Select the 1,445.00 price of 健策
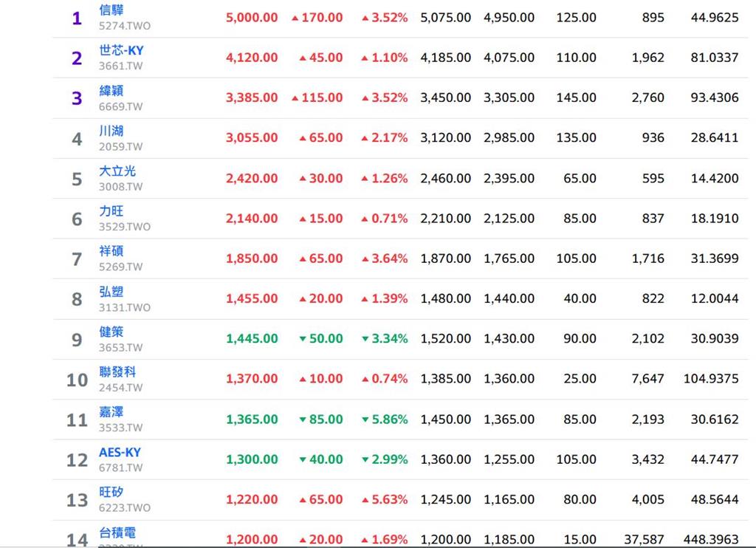Image resolution: width=756 pixels, height=548 pixels. tap(252, 338)
